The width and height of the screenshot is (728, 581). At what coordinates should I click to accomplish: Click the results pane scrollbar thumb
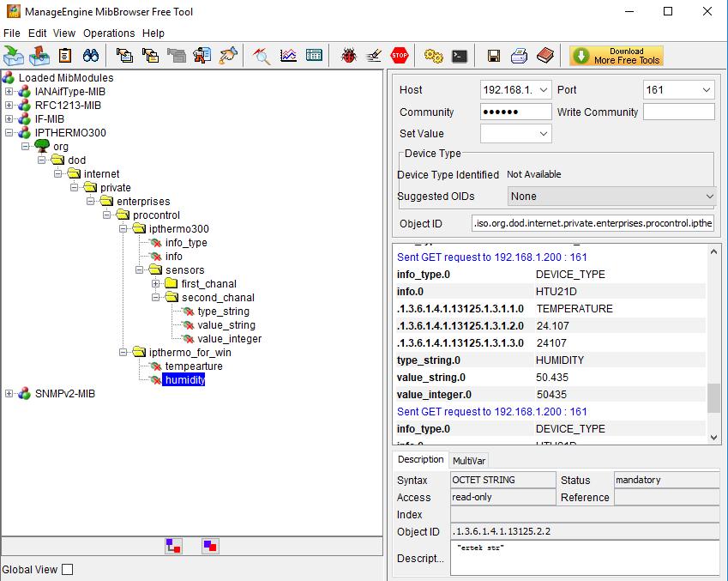coord(713,398)
